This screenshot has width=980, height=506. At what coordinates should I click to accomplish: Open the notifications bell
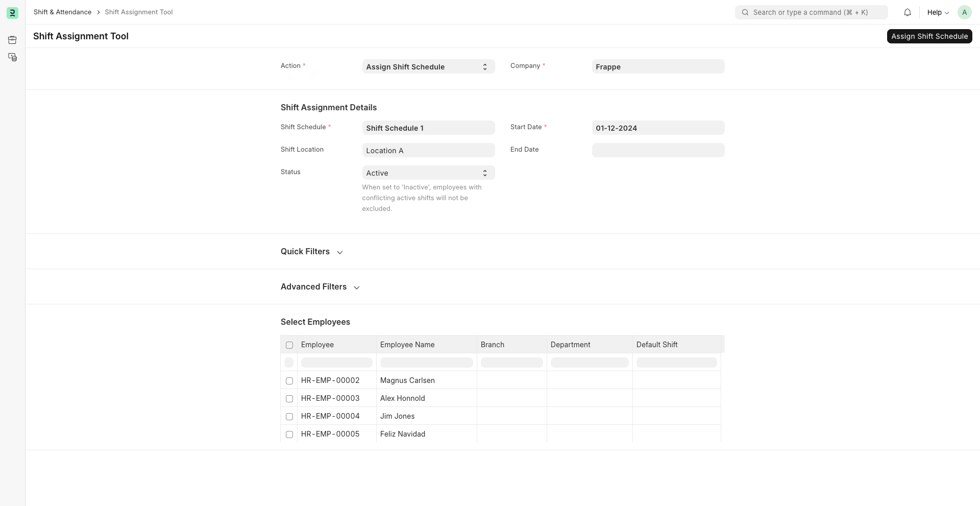pyautogui.click(x=908, y=12)
